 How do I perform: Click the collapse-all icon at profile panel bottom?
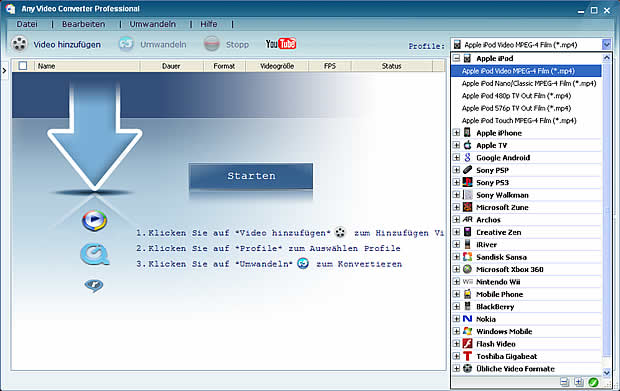(565, 382)
